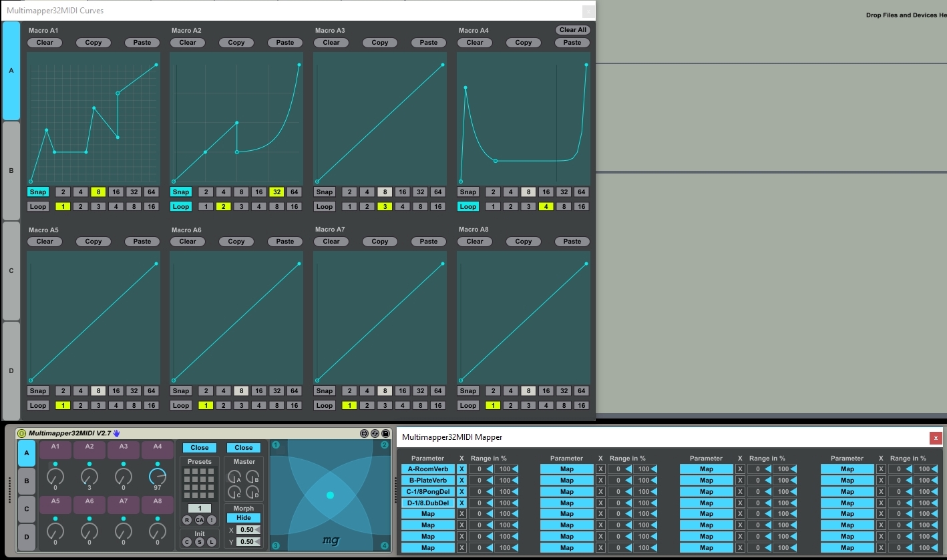Click the Morph X value field
Image resolution: width=947 pixels, height=560 pixels.
click(246, 530)
